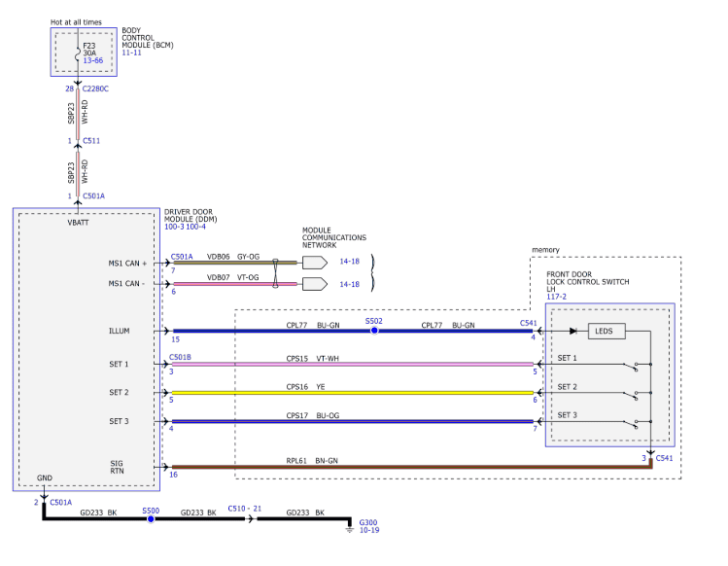Open the C510 - 21 connector link

click(x=245, y=509)
